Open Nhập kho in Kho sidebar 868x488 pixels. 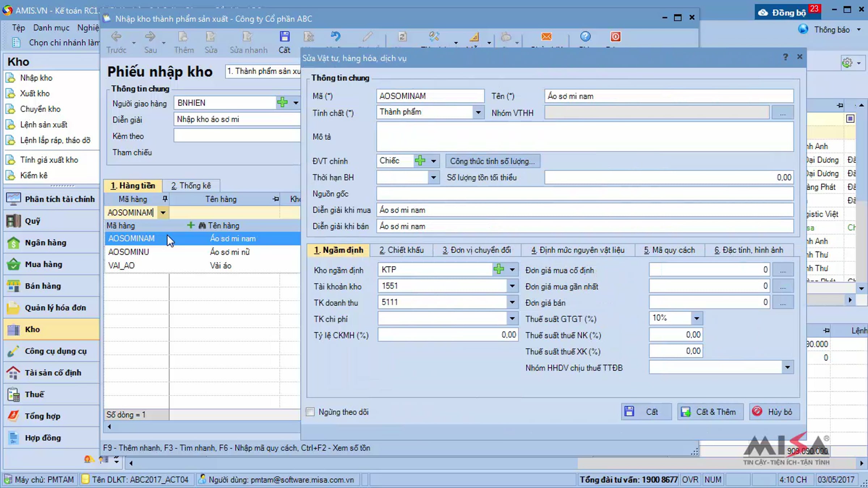point(36,78)
